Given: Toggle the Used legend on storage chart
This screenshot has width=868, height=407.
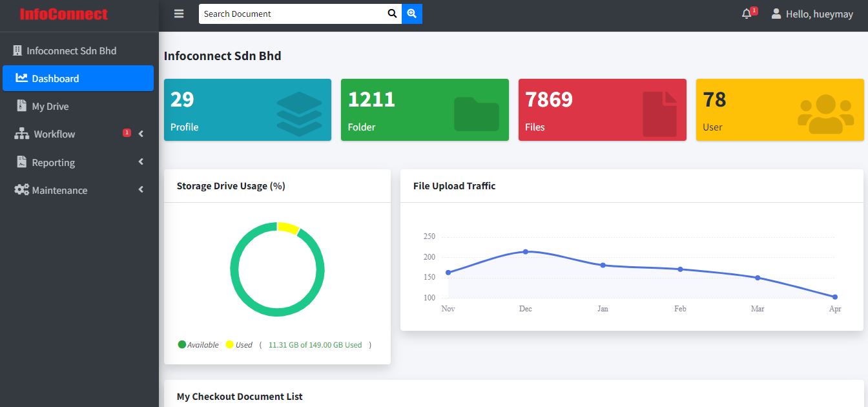Looking at the screenshot, I should tap(240, 344).
